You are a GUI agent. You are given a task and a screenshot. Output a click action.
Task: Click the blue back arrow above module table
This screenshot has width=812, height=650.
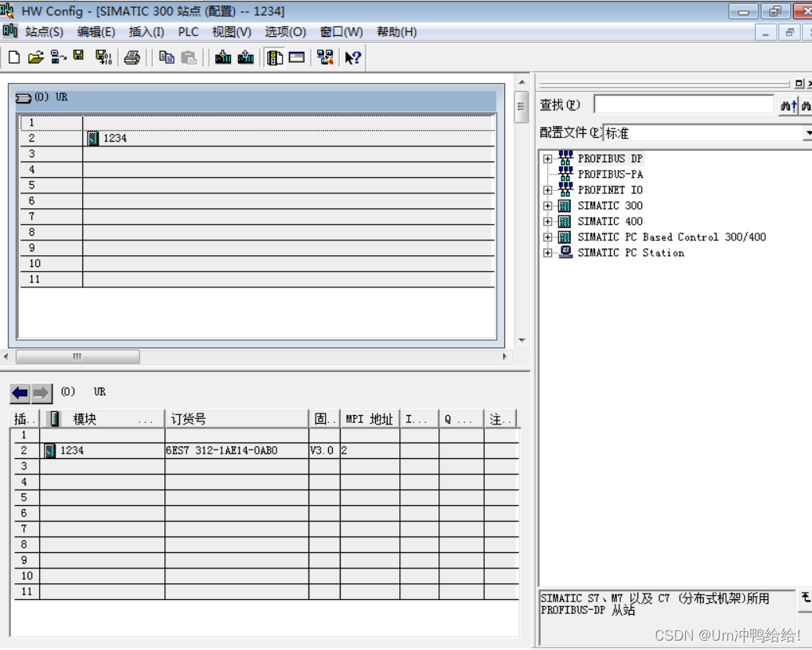tap(20, 393)
